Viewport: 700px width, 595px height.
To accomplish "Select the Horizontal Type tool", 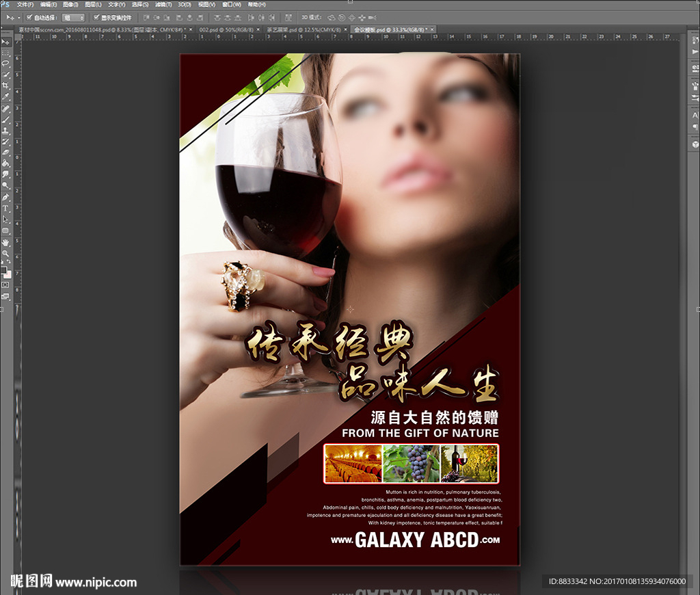I will 5,208.
